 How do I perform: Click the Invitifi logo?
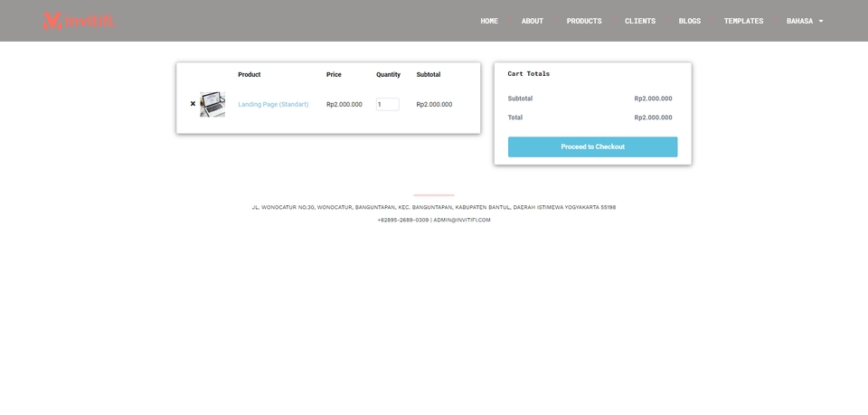[80, 21]
